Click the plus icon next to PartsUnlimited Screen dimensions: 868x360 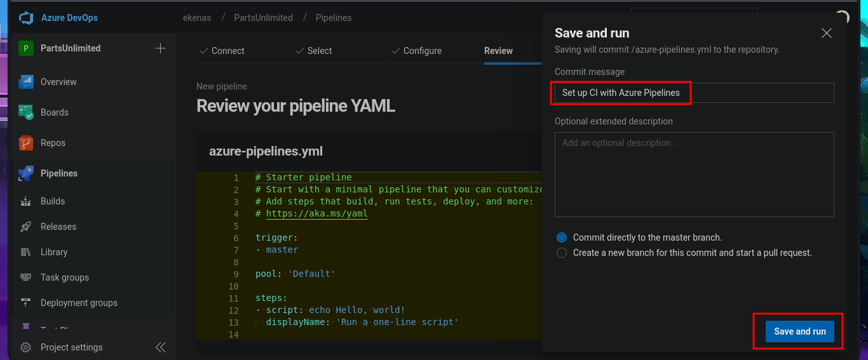[x=160, y=48]
